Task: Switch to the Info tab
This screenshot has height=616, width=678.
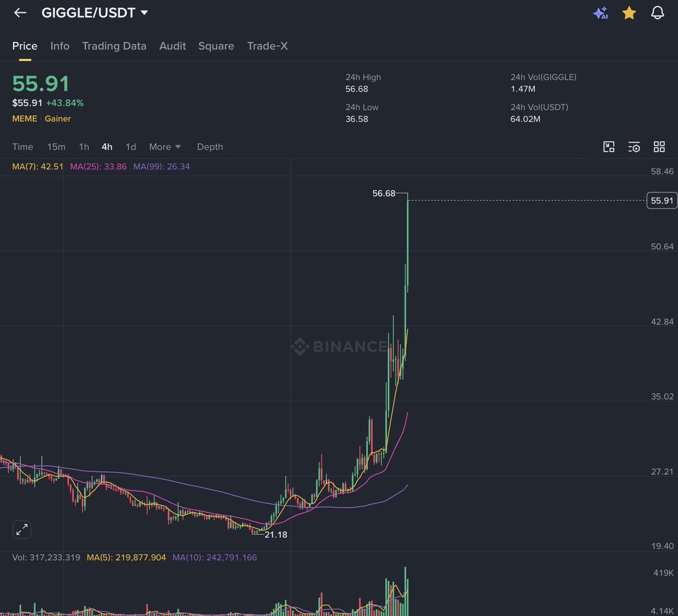Action: 60,46
